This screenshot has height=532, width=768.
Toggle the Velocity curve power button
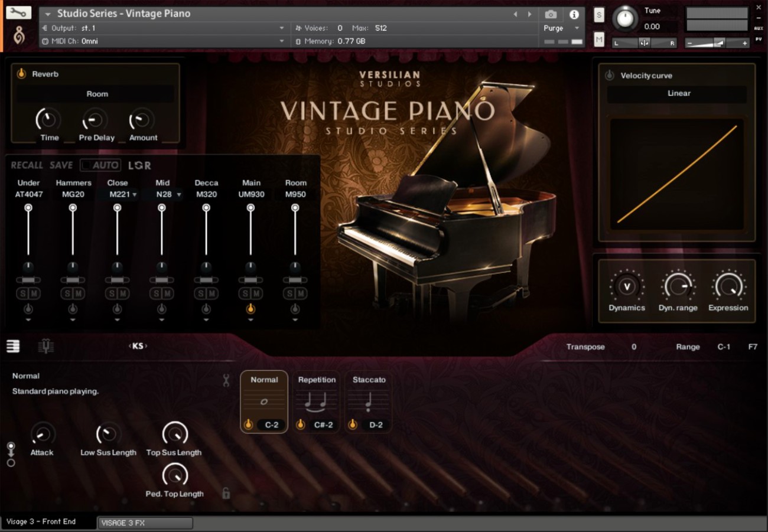610,76
